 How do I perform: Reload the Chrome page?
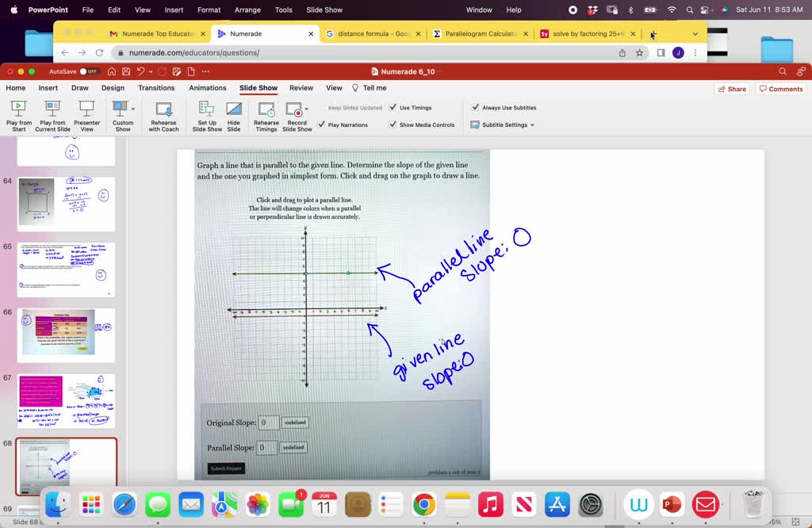[99, 53]
